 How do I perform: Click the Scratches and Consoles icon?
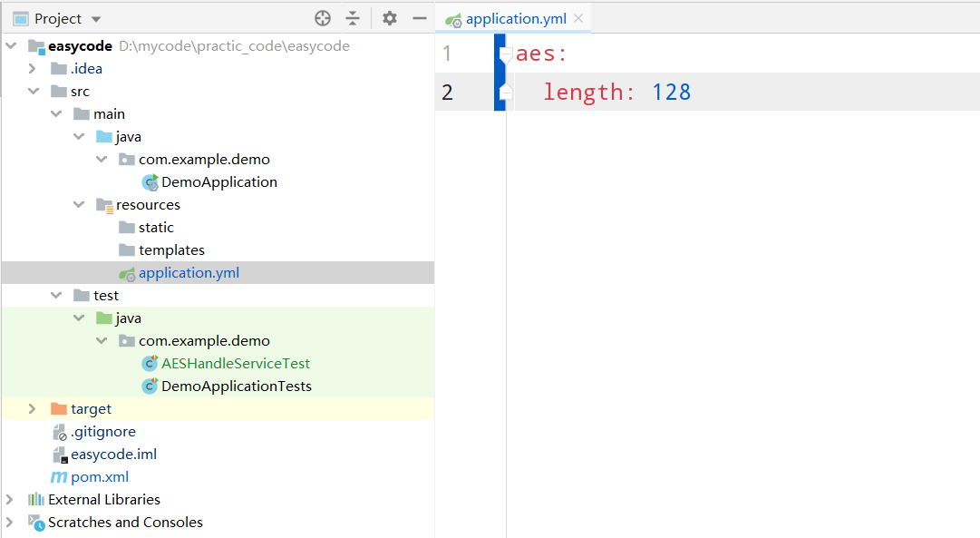click(x=36, y=523)
